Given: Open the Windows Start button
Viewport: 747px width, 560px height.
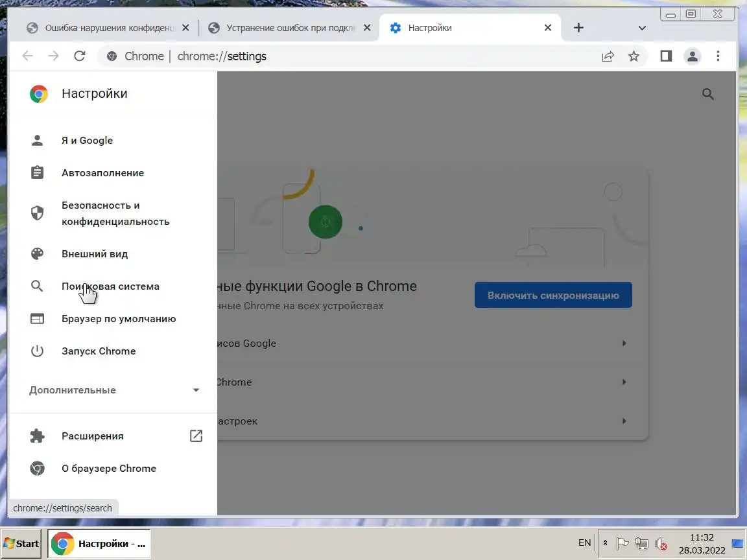Looking at the screenshot, I should [x=21, y=543].
